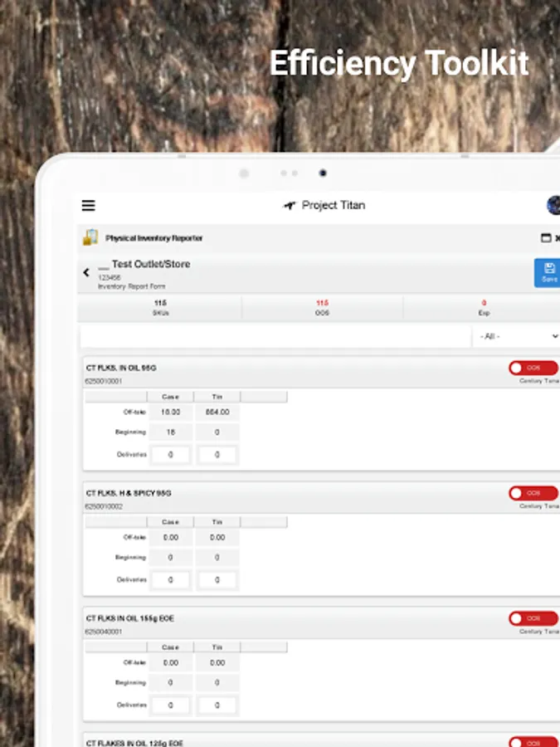Viewport: 560px width, 747px height.
Task: Click Case column header in first product table
Action: (x=170, y=397)
